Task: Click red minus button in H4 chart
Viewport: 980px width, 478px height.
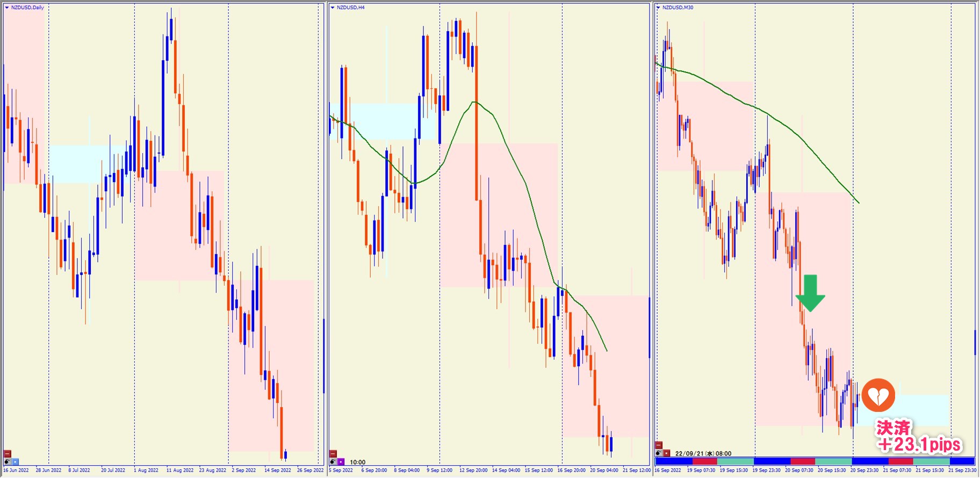Action: (333, 454)
